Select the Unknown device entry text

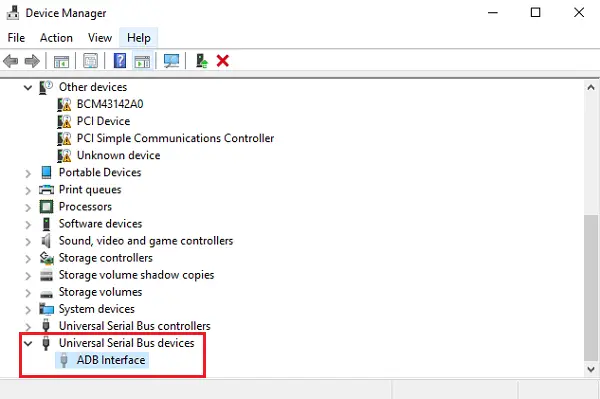click(x=118, y=155)
